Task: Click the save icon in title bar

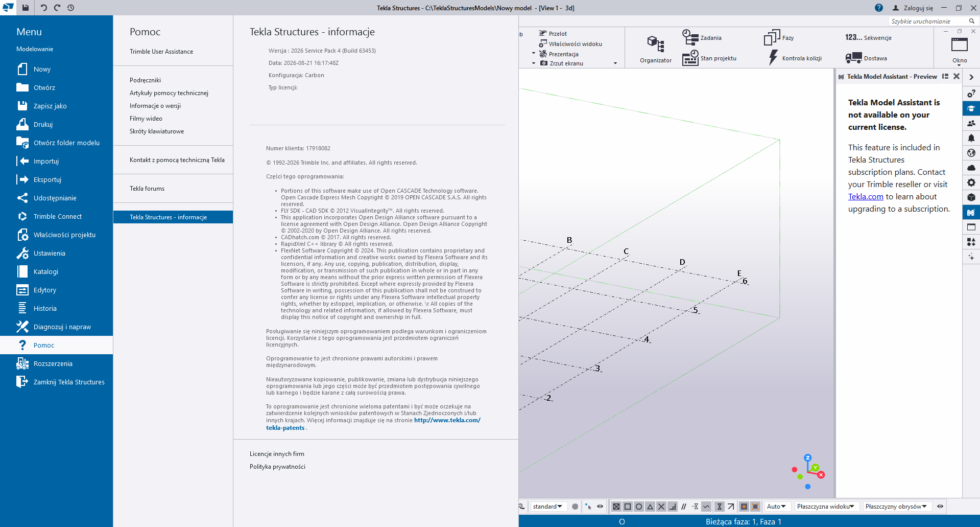Action: tap(26, 8)
